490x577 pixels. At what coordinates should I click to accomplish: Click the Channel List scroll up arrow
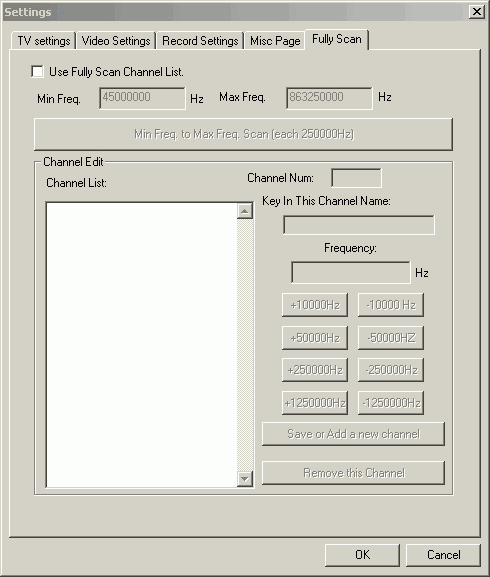pyautogui.click(x=245, y=211)
